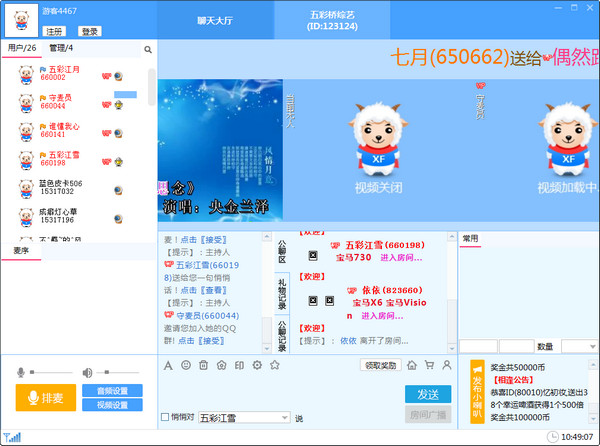600x446 pixels.
Task: Open the emoji smiley picker
Action: pyautogui.click(x=185, y=366)
